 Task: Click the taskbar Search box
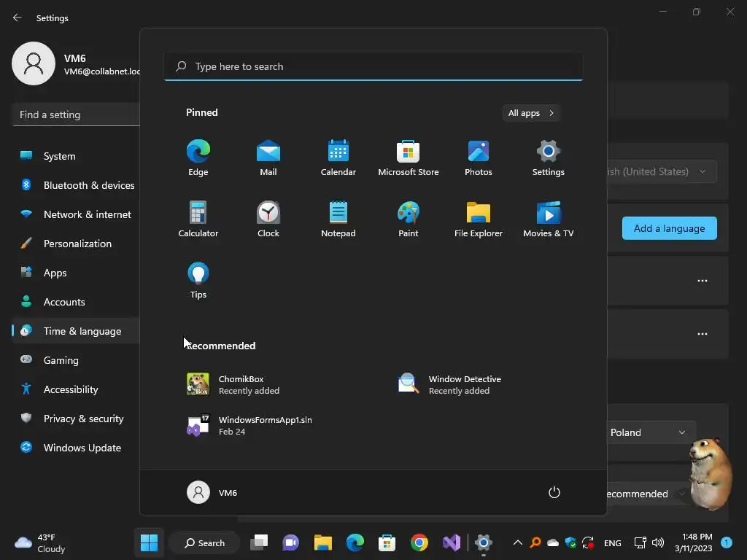204,542
